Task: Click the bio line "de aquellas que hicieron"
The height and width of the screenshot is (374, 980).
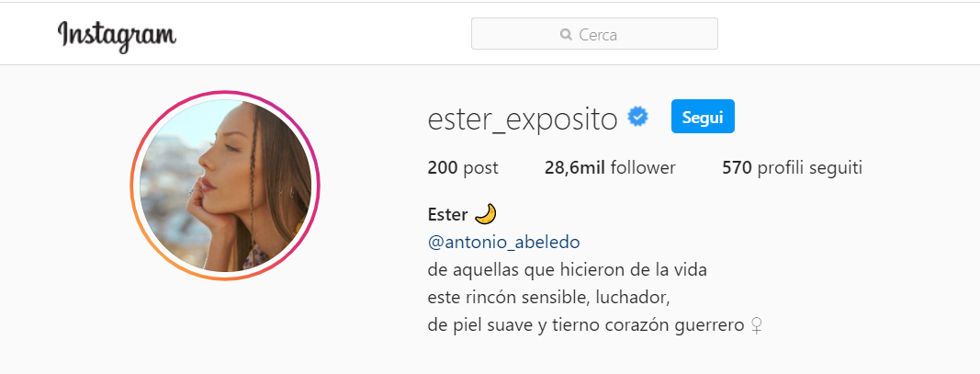Action: 568,271
